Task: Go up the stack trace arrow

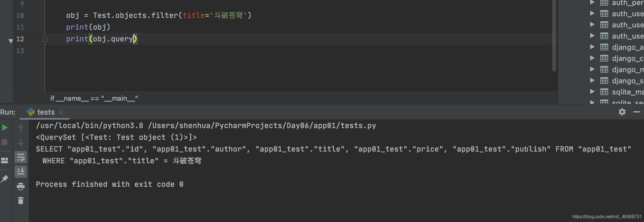Action: (x=21, y=128)
